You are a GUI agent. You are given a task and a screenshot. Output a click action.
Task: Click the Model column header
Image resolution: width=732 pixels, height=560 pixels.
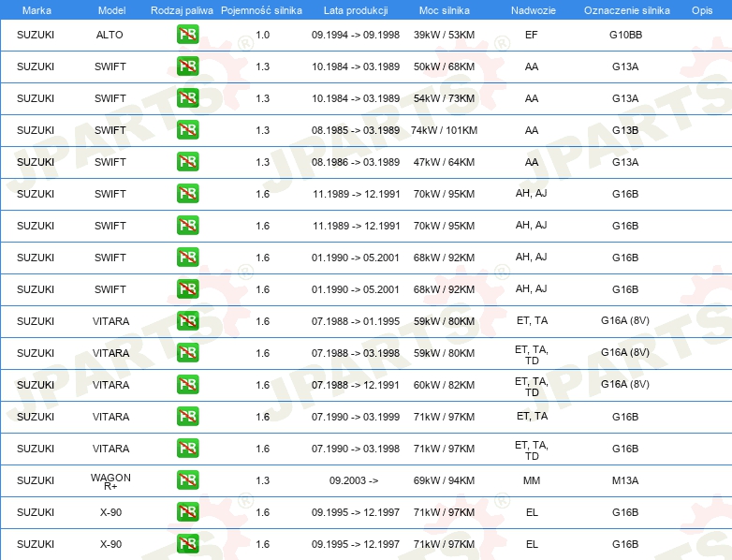tap(111, 10)
